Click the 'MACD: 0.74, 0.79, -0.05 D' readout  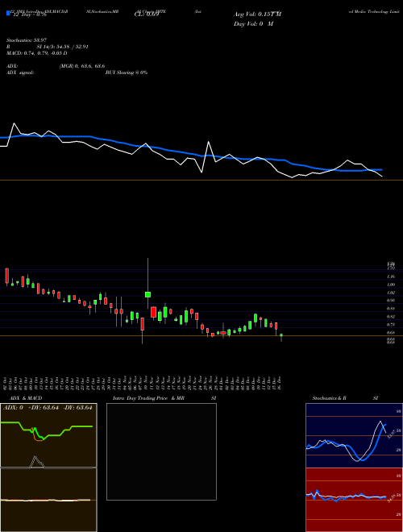pyautogui.click(x=36, y=53)
